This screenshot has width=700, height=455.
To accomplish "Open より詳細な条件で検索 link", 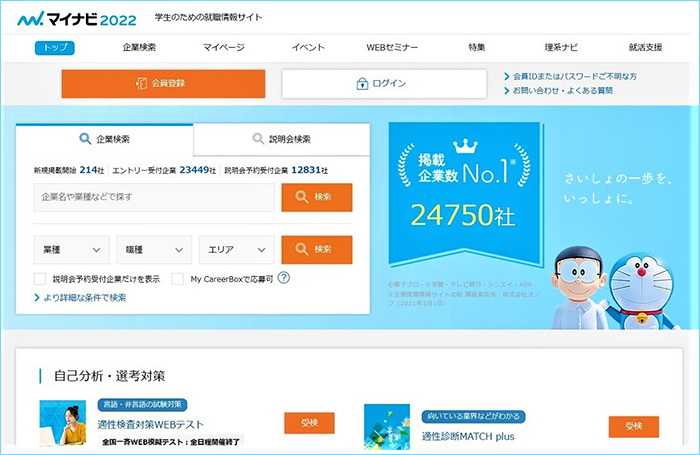I will click(x=85, y=297).
